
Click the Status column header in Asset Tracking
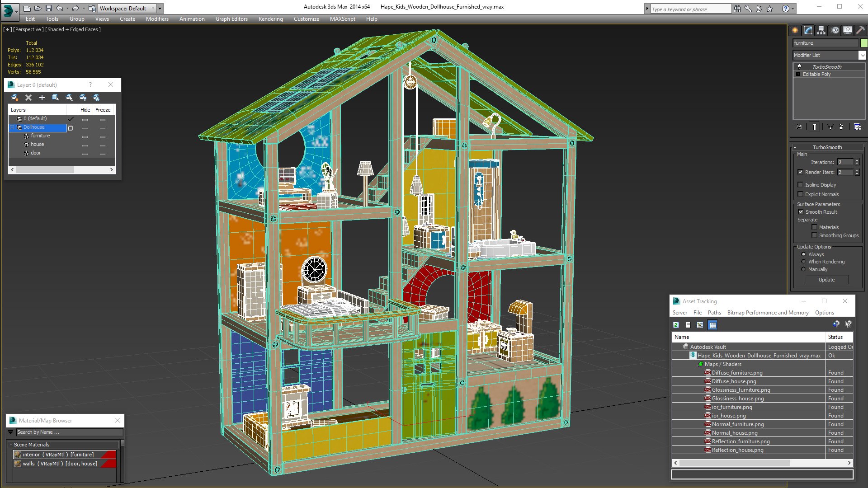839,337
